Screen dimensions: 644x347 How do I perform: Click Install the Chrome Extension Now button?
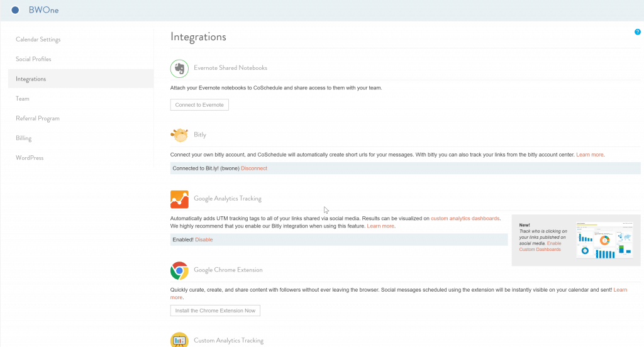[x=215, y=311]
